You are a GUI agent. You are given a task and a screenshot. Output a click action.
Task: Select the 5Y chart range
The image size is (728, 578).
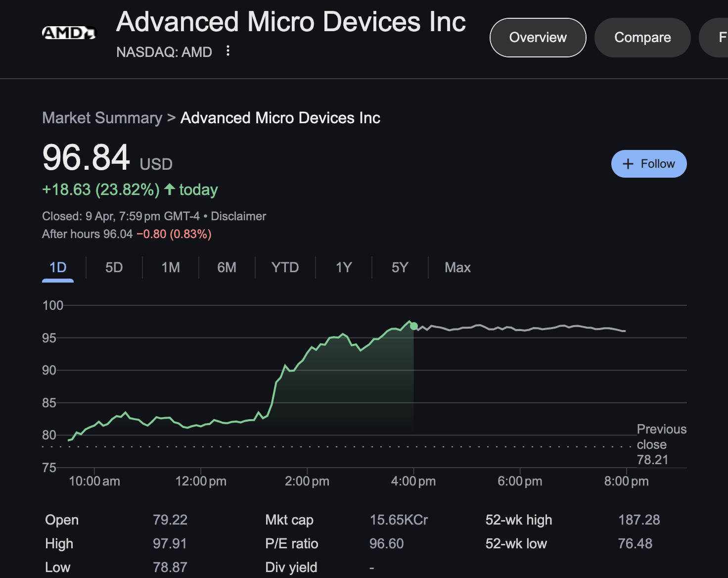[400, 268]
